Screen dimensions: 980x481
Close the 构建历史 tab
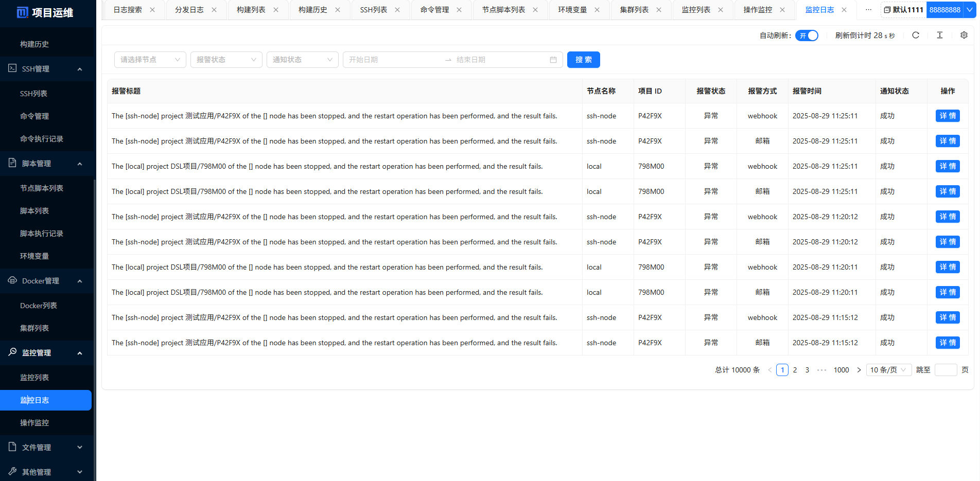tap(338, 10)
